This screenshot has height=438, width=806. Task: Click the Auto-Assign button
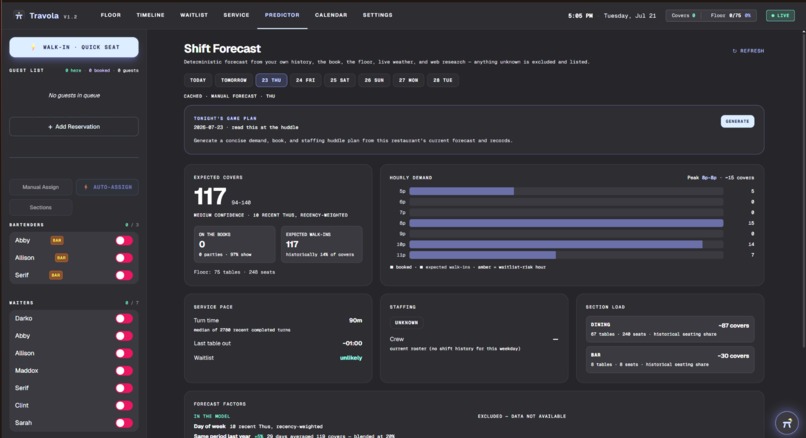(107, 187)
